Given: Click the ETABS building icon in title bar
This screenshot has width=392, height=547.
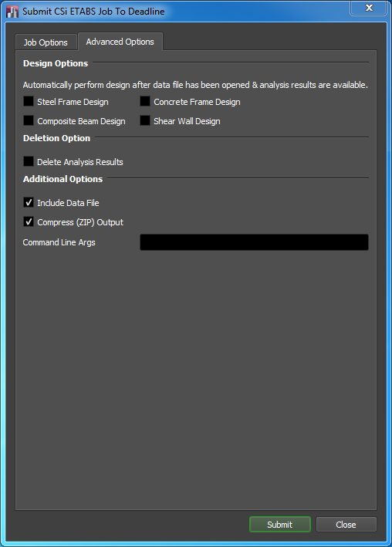Looking at the screenshot, I should click(x=12, y=12).
